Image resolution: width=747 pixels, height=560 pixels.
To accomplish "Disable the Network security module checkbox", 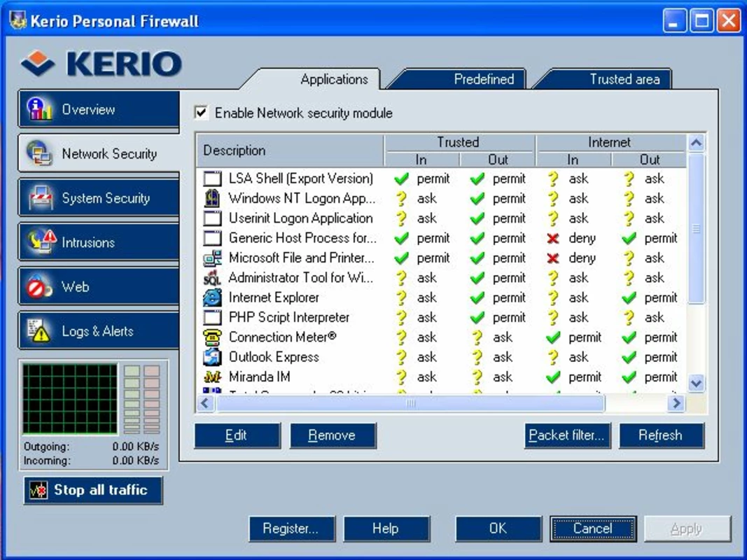I will [201, 113].
